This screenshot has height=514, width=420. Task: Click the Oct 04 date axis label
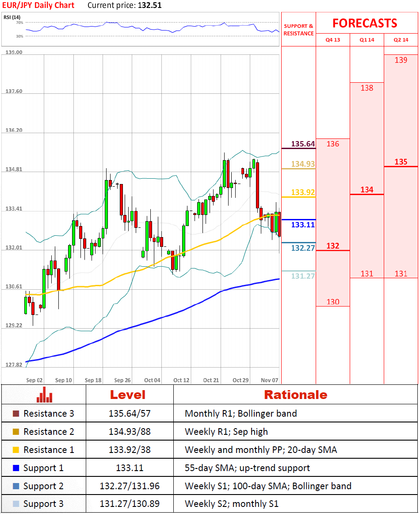coord(153,380)
